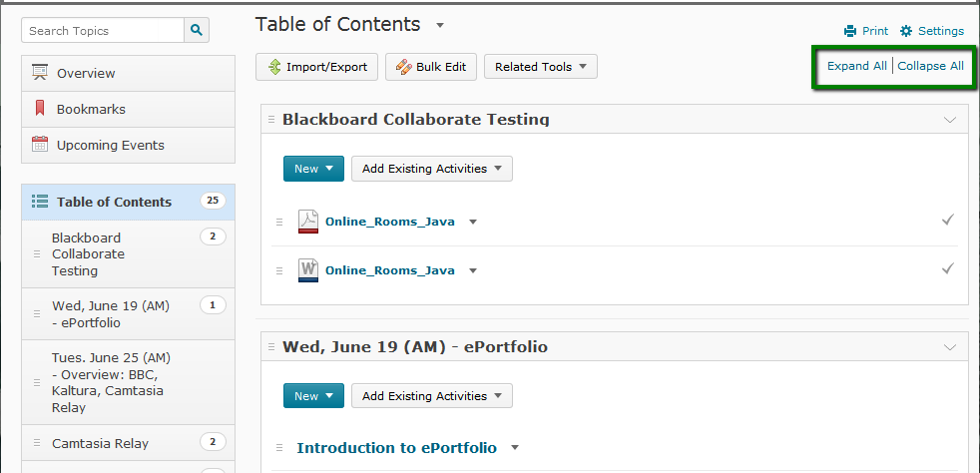
Task: Open Introduction to ePortfolio context menu arrow
Action: tap(514, 448)
